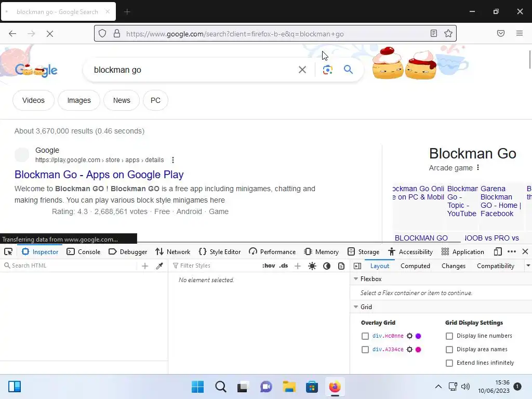Toggle the .cls classes panel
This screenshot has height=399, width=532.
tap(284, 265)
